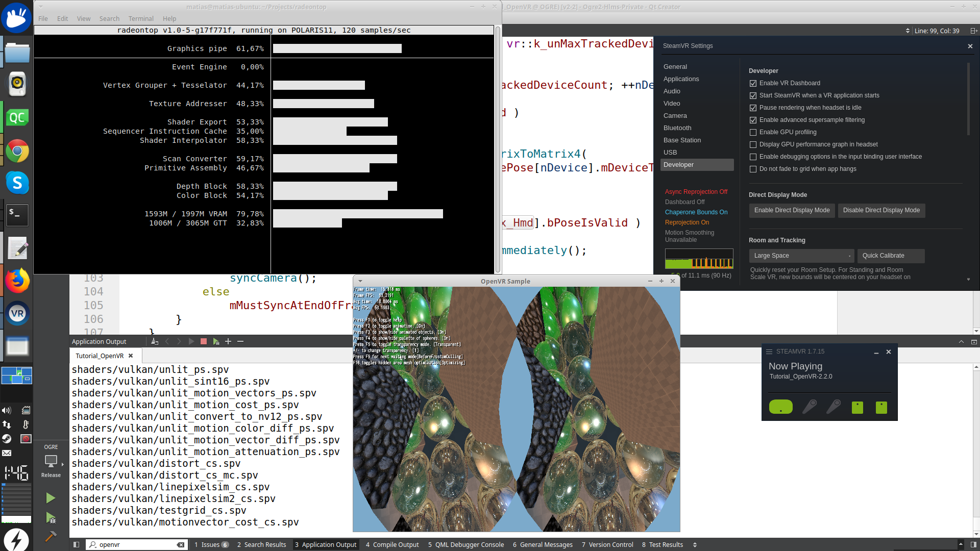Click the zoom out minus icon
The image size is (980, 551).
(x=240, y=341)
